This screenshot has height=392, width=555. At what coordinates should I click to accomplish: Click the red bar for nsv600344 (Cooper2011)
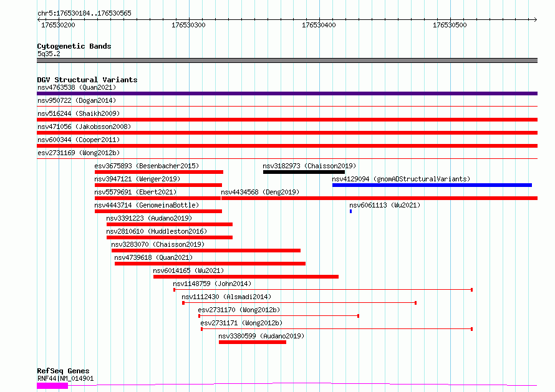click(x=287, y=146)
